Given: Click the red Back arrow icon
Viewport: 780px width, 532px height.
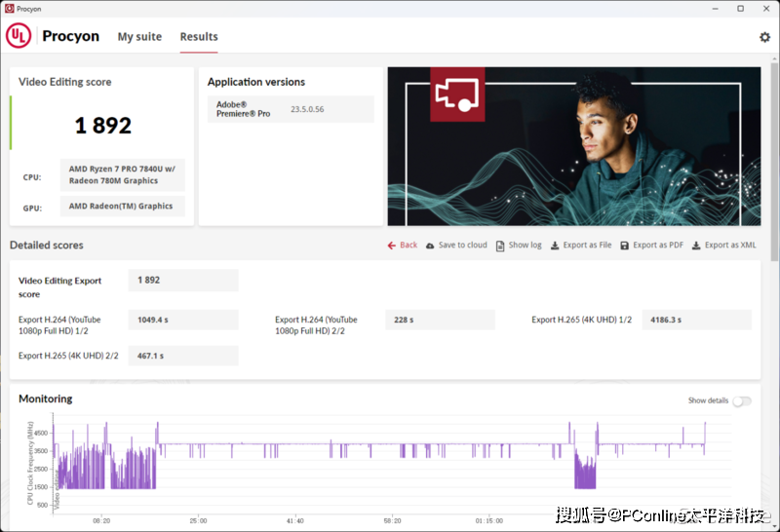Looking at the screenshot, I should (391, 246).
